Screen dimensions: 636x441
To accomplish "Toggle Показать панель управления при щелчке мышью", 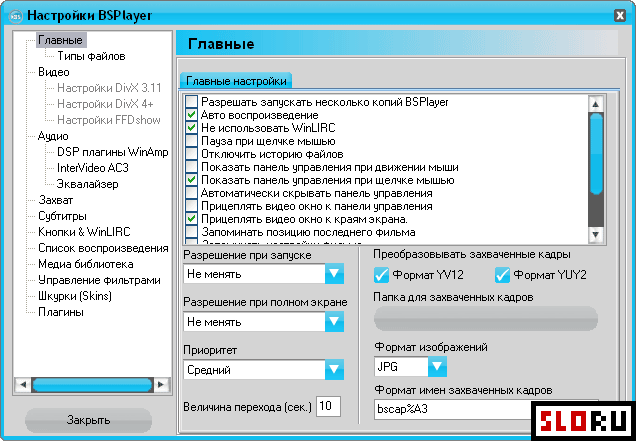I will [191, 180].
